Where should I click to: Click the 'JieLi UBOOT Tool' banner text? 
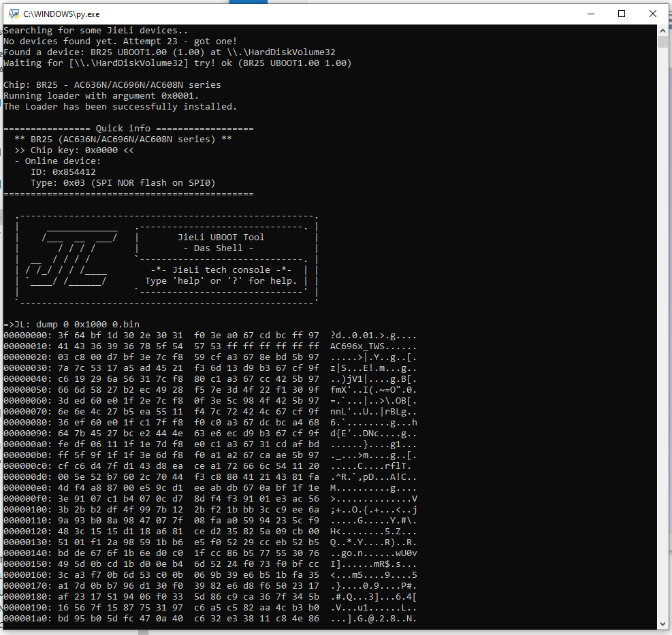221,238
